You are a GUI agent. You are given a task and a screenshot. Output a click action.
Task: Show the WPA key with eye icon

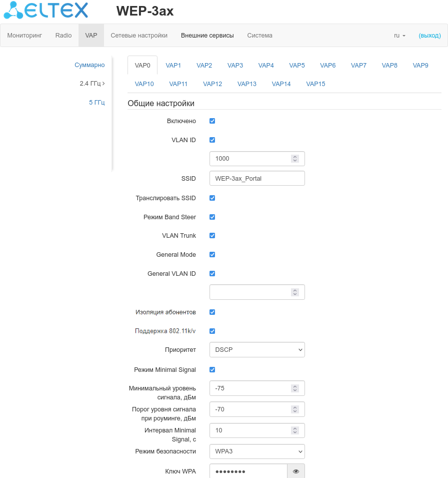[x=295, y=471]
